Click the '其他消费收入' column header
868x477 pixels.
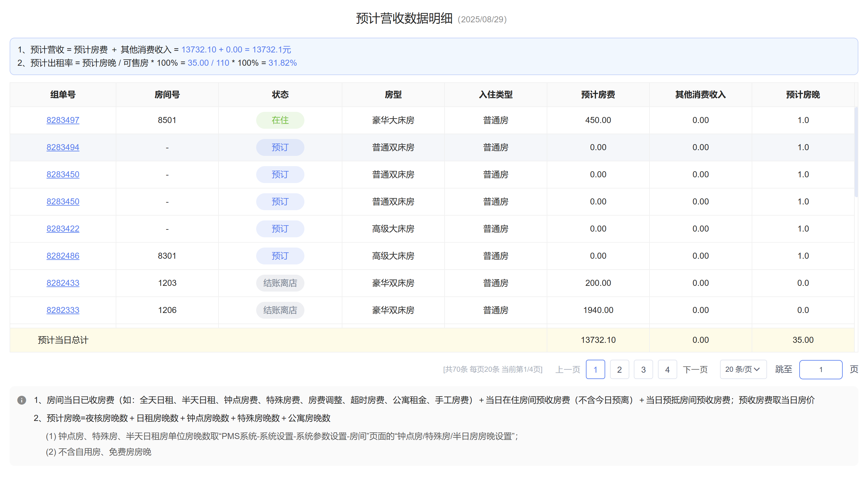click(x=700, y=95)
